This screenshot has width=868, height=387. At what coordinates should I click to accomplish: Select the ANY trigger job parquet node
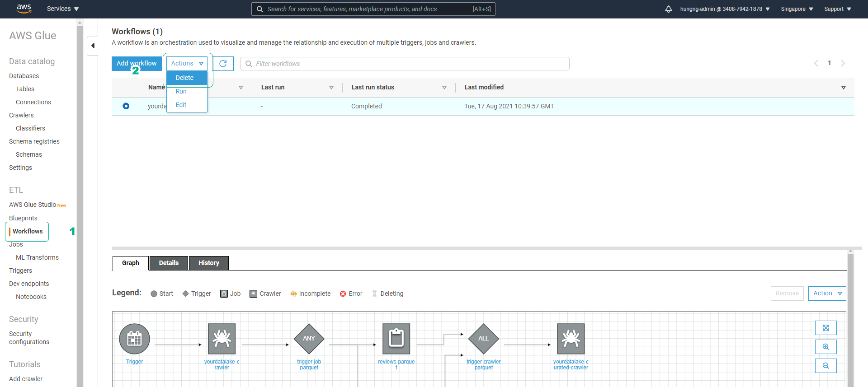(x=309, y=339)
